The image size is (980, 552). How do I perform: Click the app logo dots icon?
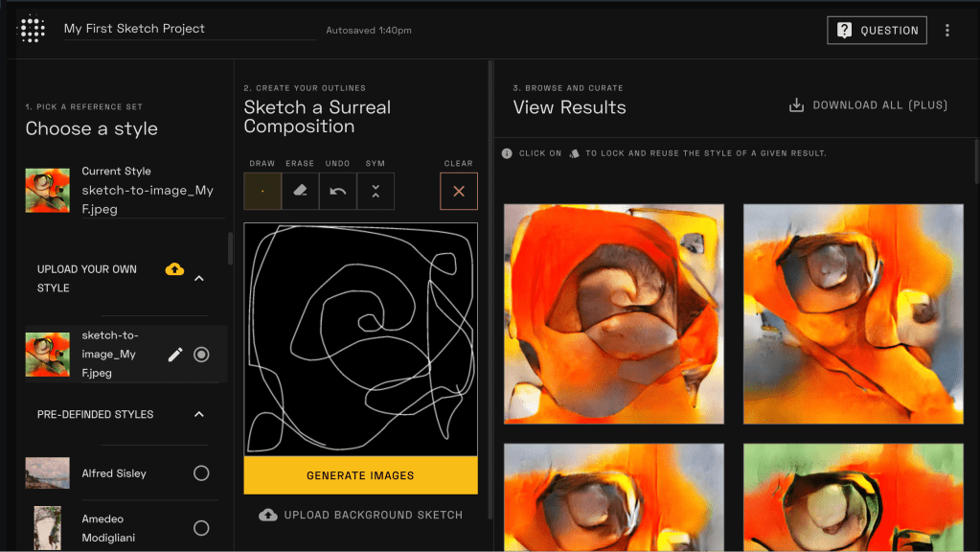[33, 30]
